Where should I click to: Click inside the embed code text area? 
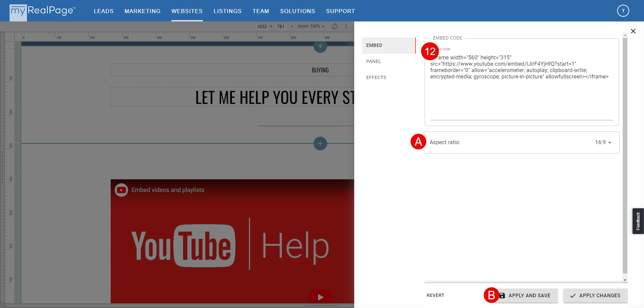[x=521, y=87]
